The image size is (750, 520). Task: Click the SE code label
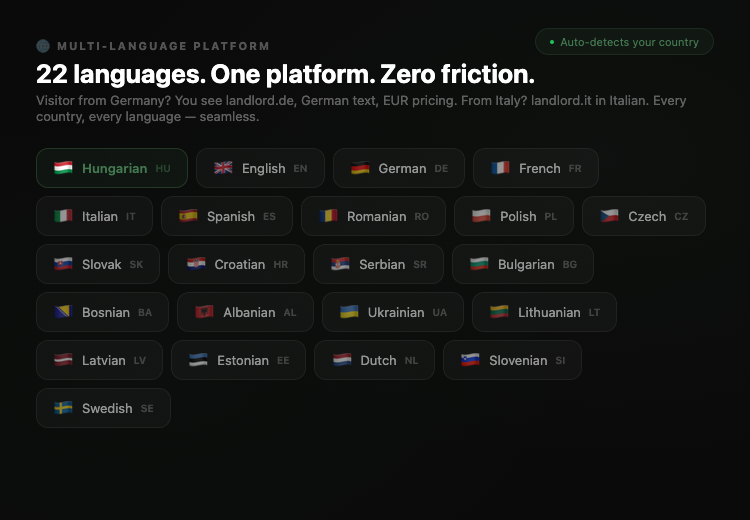(147, 408)
